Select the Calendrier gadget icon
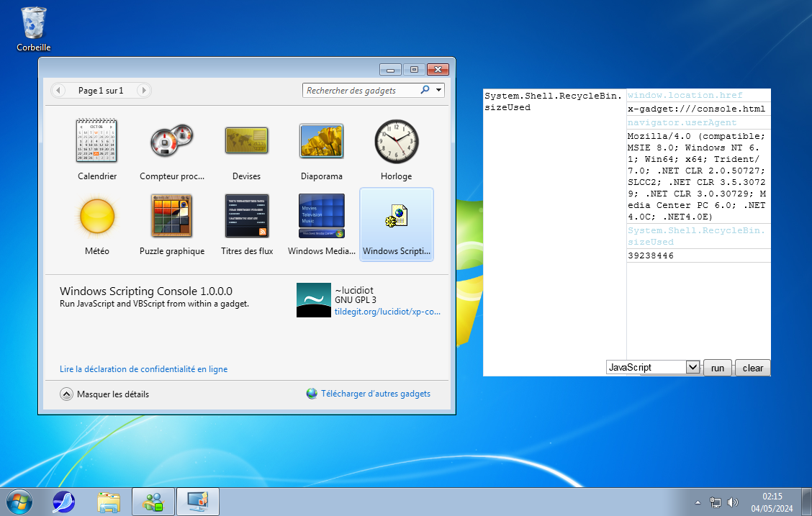The height and width of the screenshot is (516, 812). tap(97, 141)
